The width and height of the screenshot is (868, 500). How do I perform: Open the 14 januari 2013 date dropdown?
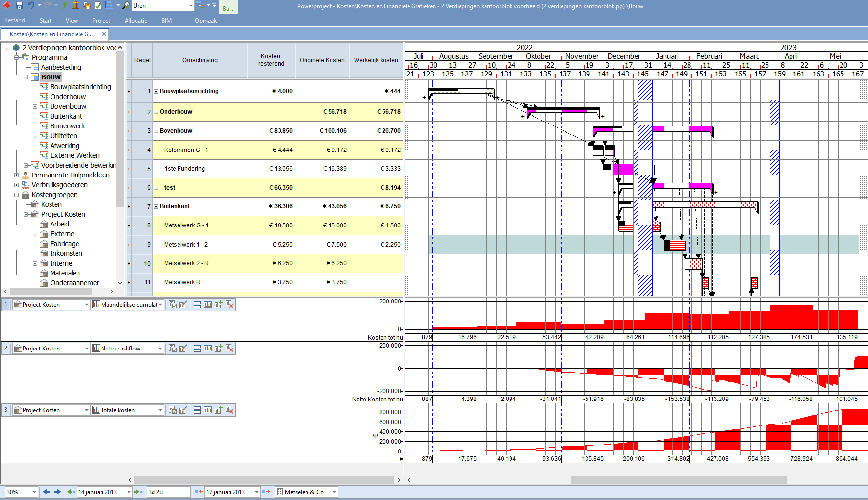129,492
